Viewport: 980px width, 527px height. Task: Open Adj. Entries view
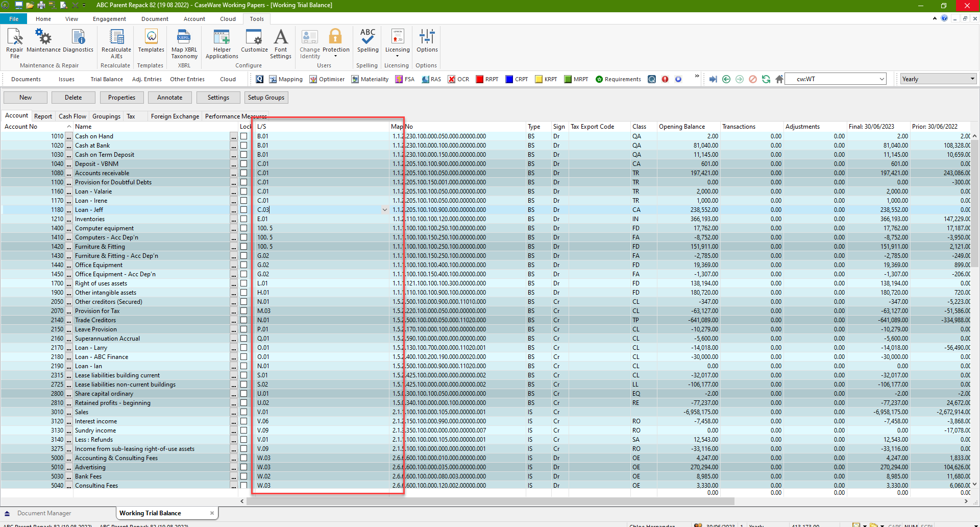pos(146,79)
